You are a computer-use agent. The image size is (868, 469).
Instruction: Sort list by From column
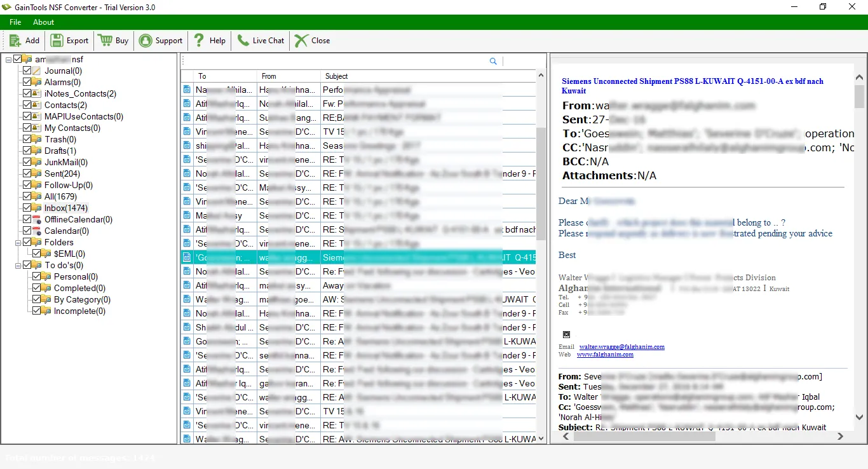click(x=288, y=76)
